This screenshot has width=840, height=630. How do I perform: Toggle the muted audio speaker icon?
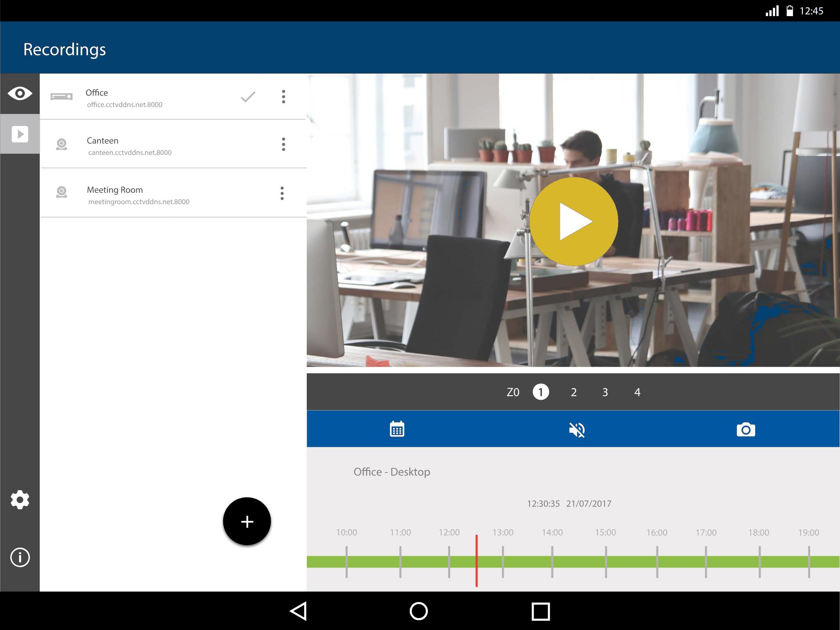[577, 430]
